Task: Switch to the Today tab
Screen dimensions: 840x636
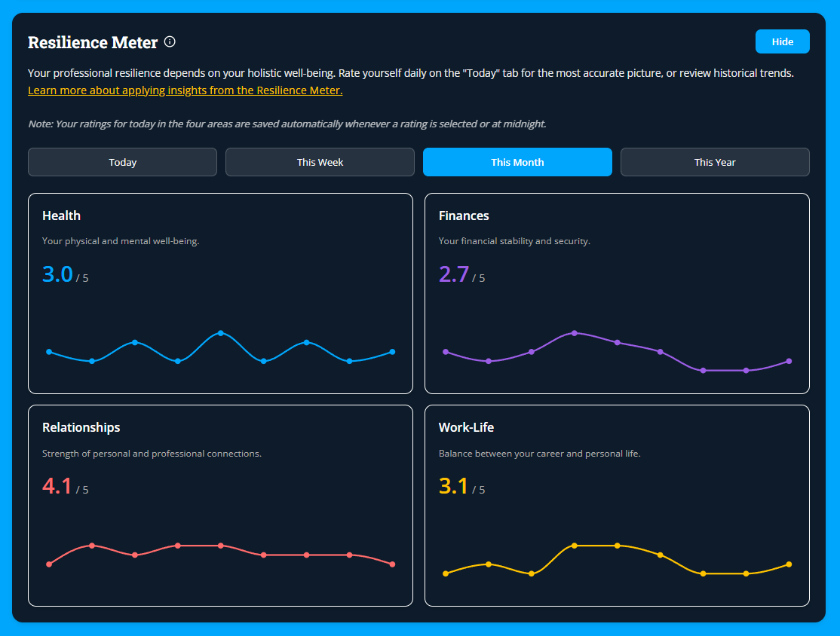Action: [x=122, y=162]
